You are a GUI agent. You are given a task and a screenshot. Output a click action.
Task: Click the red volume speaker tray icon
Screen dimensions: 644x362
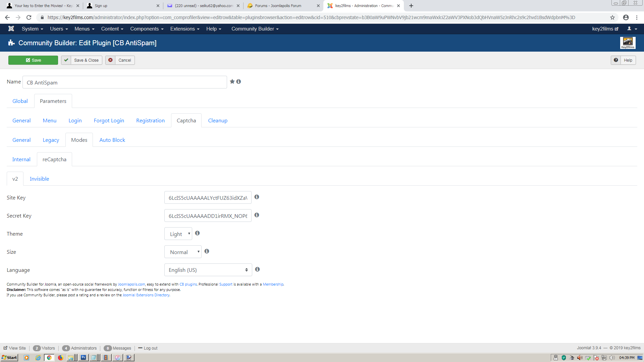(x=580, y=358)
